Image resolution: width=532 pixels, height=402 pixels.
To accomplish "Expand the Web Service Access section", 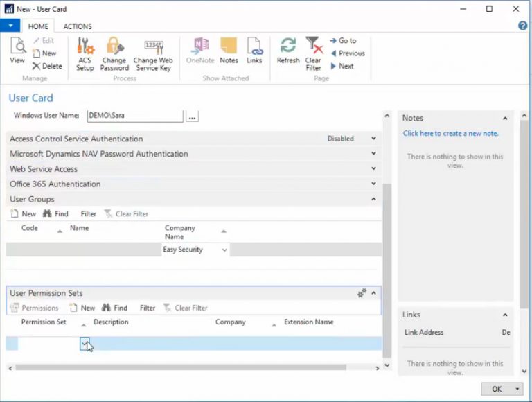I will click(x=374, y=169).
